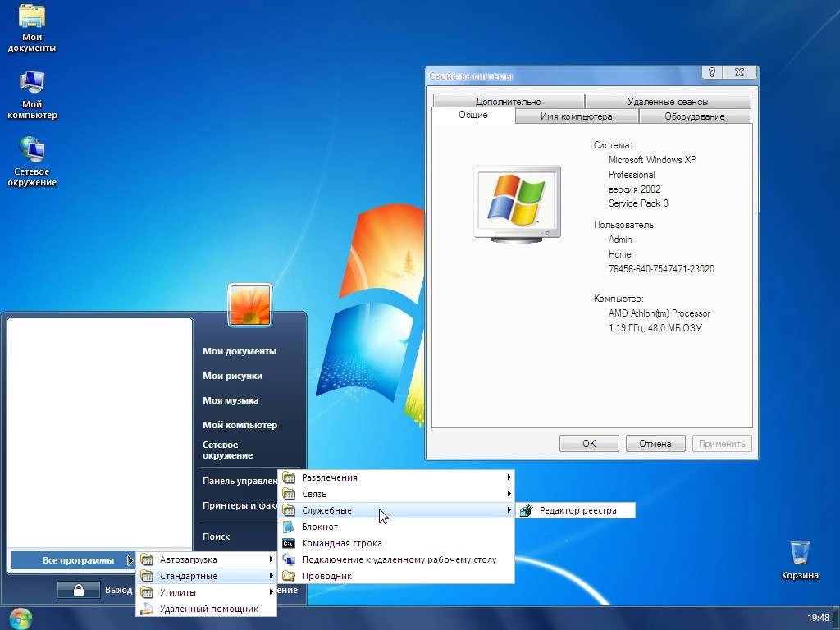Open Принтеры и факсы in Start menu
This screenshot has width=840, height=630.
(x=240, y=505)
